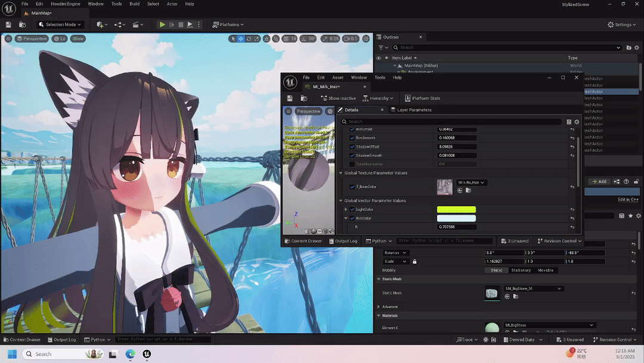Image resolution: width=644 pixels, height=363 pixels.
Task: Toggle the scale lock icon
Action: (x=414, y=262)
